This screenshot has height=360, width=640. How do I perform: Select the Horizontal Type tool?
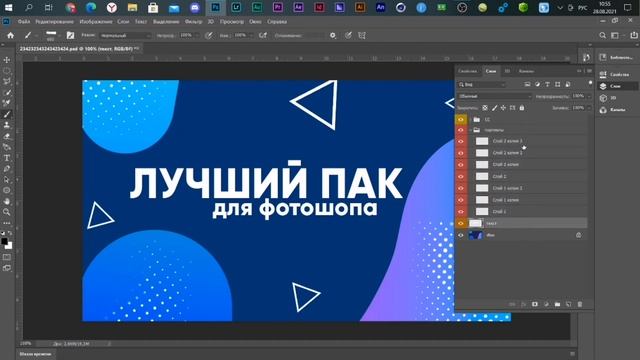pos(7,158)
